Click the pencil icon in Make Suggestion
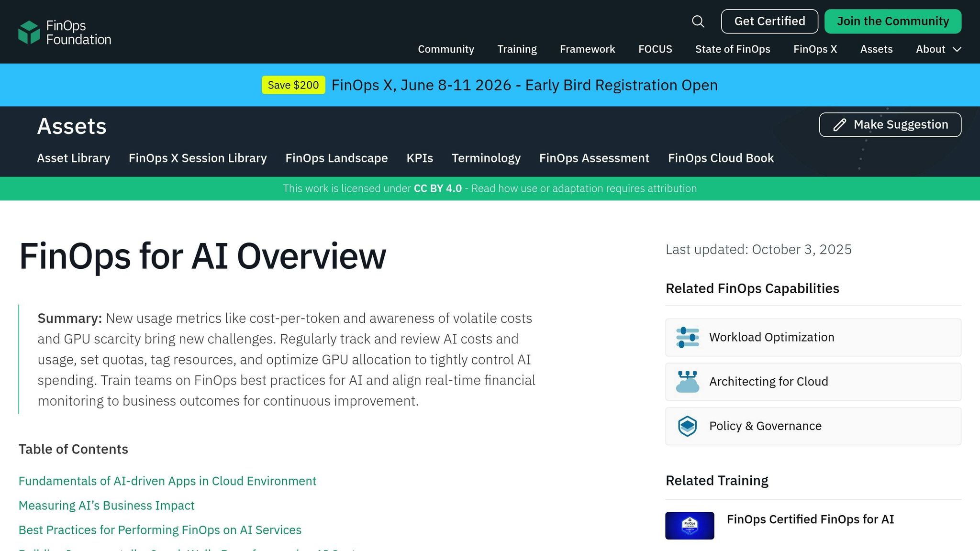This screenshot has height=551, width=980. [x=839, y=125]
